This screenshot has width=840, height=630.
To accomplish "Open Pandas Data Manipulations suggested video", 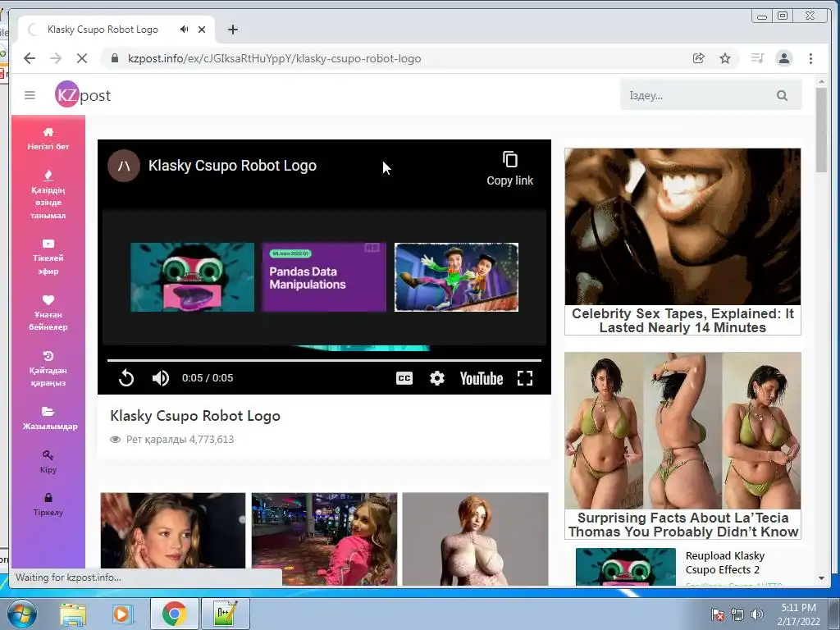I will [x=323, y=277].
